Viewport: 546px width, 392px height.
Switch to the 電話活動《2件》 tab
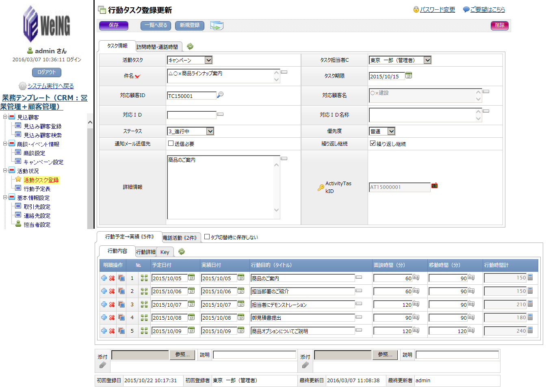pos(180,238)
